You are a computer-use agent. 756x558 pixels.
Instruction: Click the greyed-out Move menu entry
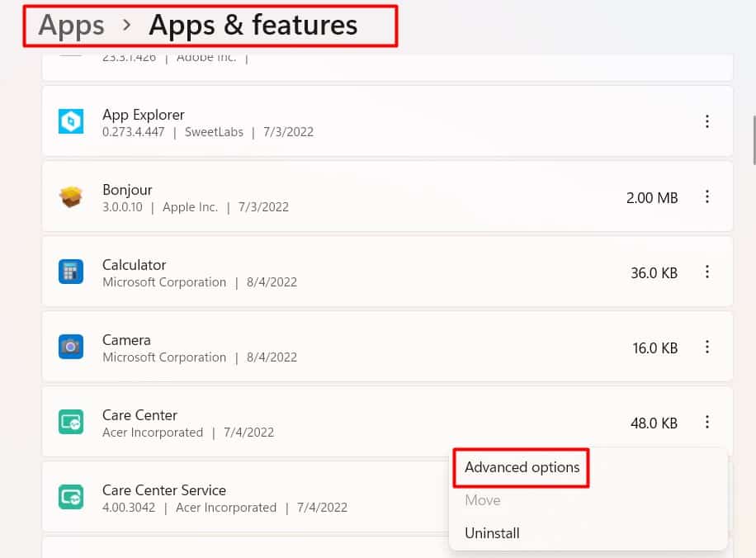click(x=483, y=500)
